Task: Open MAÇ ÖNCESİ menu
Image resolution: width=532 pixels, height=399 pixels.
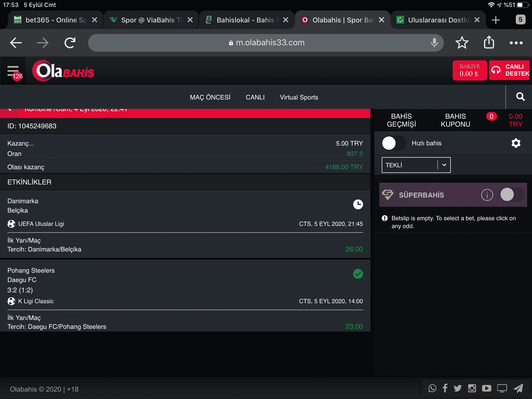Action: (x=210, y=97)
